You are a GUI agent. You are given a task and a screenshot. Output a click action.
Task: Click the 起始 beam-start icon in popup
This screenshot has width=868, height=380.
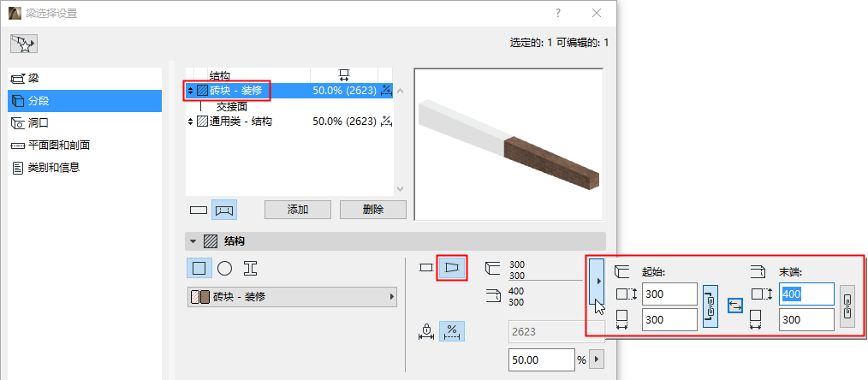[622, 271]
